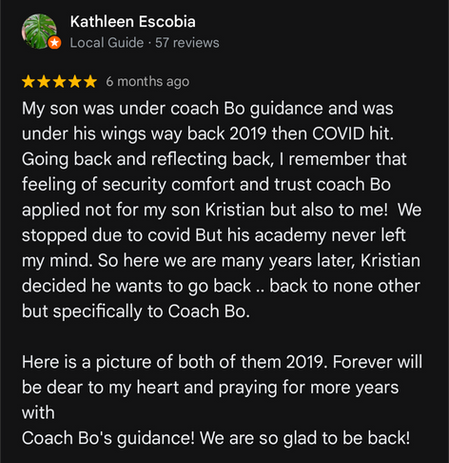Click the Local Guide label
This screenshot has height=463, width=449.
(107, 43)
